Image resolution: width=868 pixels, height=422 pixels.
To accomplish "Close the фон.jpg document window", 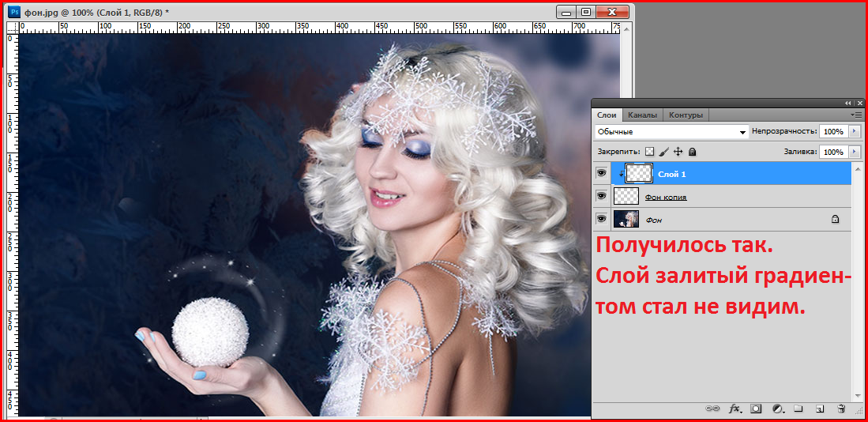I will tap(611, 12).
